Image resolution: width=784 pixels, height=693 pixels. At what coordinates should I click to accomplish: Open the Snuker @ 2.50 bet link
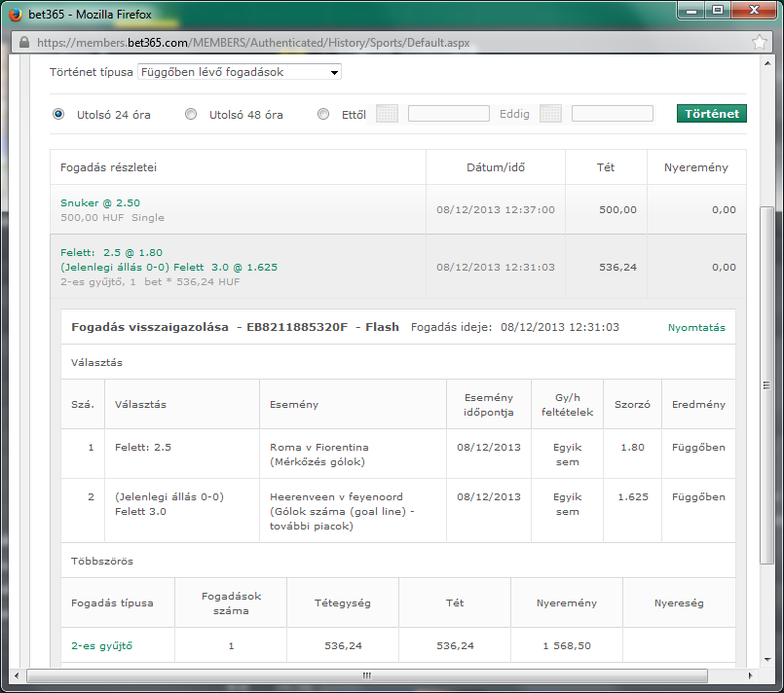100,202
